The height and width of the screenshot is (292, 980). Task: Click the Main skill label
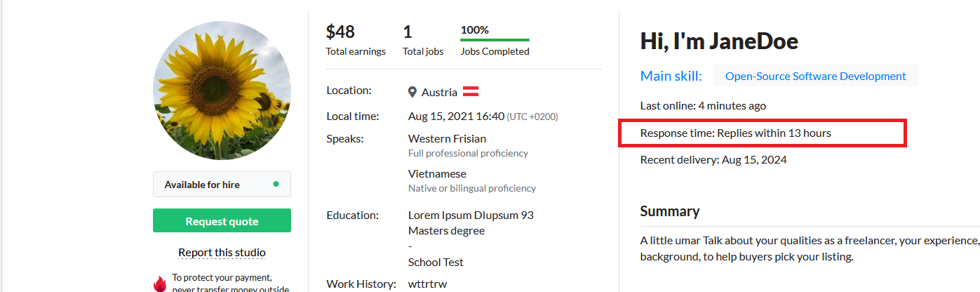point(672,76)
